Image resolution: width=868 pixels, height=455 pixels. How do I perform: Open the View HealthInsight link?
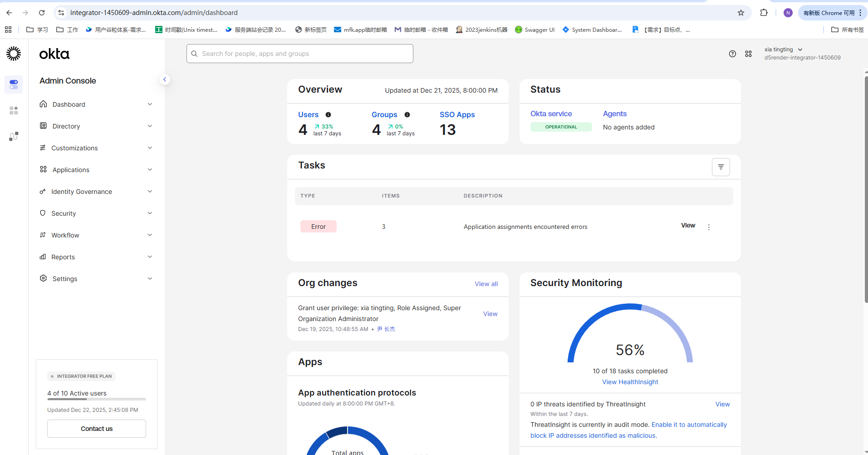click(x=630, y=382)
